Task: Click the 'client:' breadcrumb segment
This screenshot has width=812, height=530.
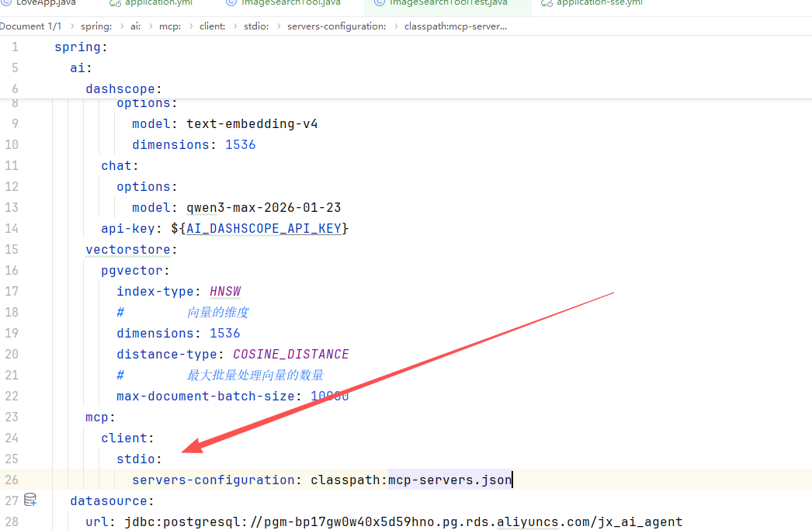Action: (213, 26)
